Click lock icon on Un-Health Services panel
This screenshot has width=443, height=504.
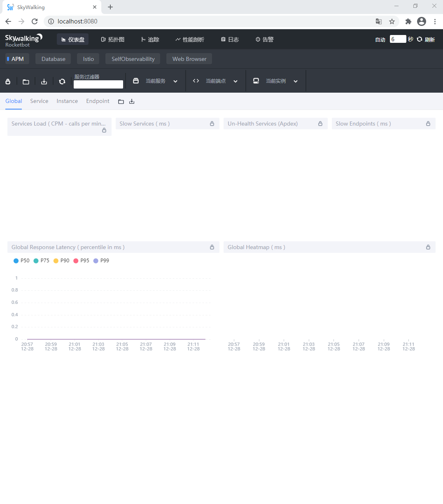click(x=320, y=124)
